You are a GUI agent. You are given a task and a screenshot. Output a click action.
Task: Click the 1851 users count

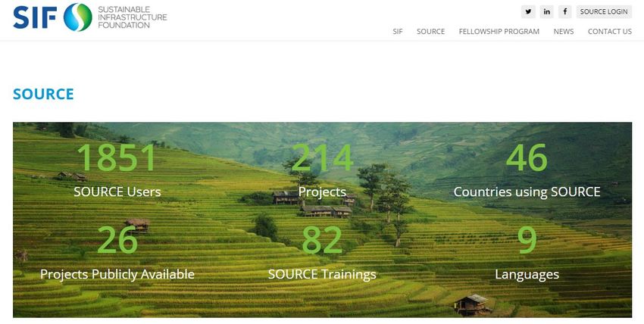pos(116,157)
